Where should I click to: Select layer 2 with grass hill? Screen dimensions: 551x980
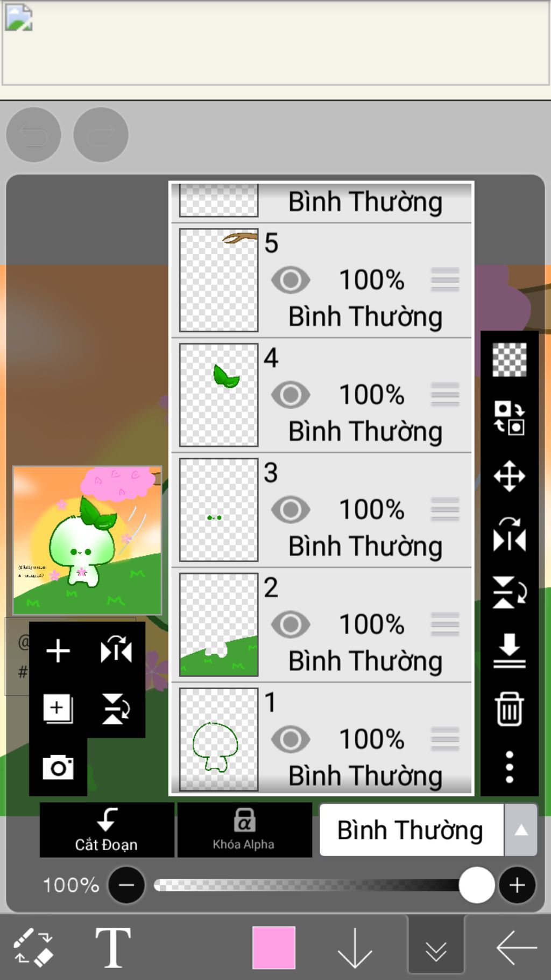point(321,625)
